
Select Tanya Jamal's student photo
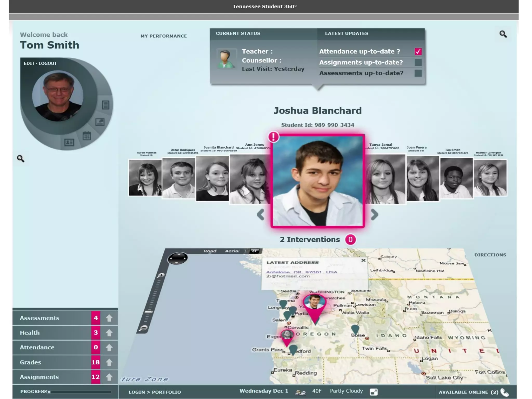click(385, 179)
